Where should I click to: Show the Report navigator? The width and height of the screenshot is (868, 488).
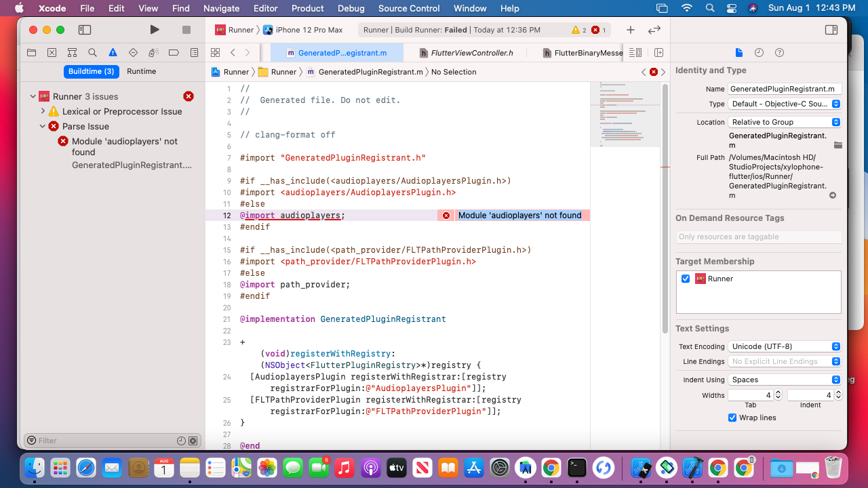click(x=194, y=52)
